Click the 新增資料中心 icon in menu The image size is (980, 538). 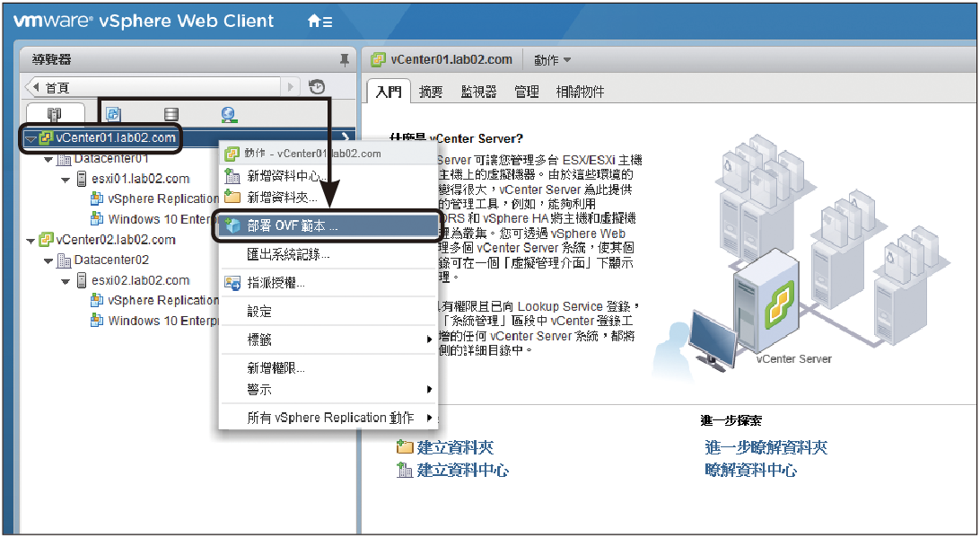tap(232, 176)
